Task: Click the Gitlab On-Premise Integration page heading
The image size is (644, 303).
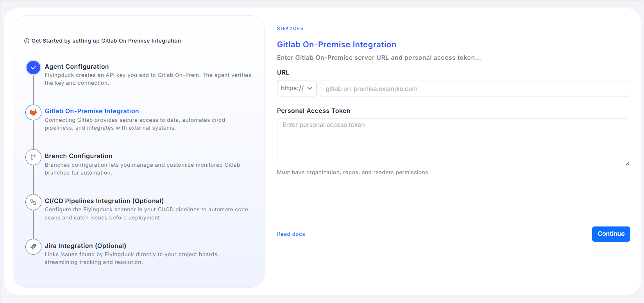Action: (x=336, y=45)
